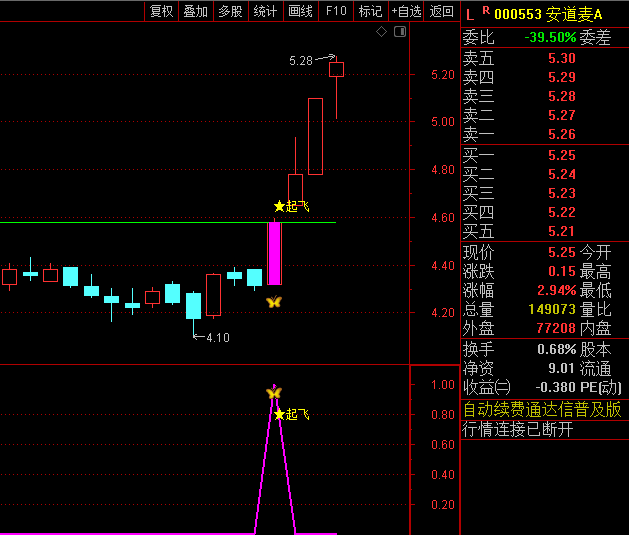Click 总量 value 149073
Screen dimensions: 629x535
coord(552,310)
